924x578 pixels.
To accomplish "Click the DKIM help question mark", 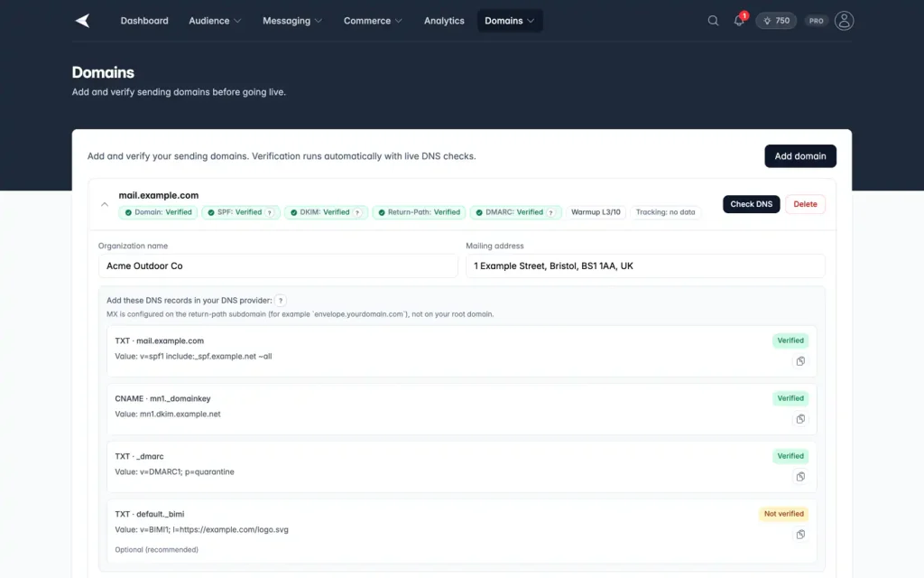I will coord(357,213).
